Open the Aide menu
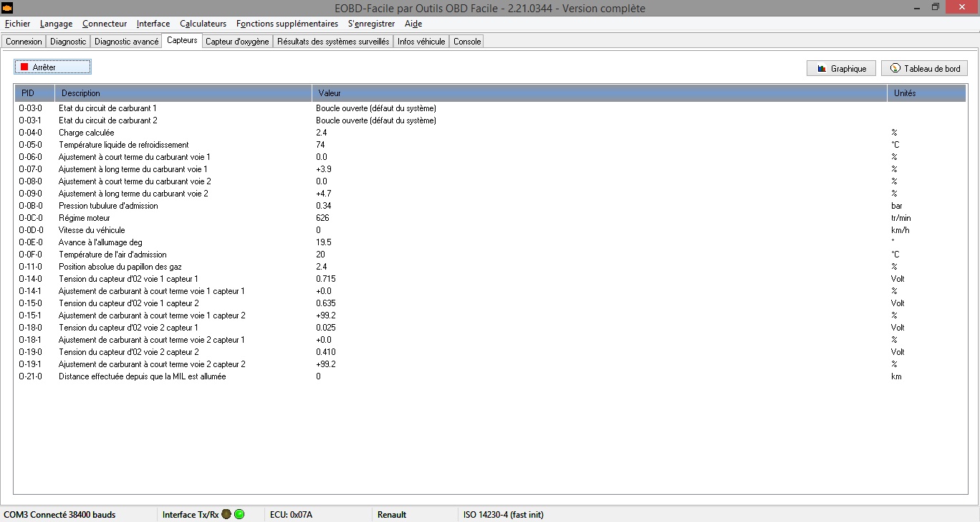This screenshot has width=980, height=522. pos(413,24)
